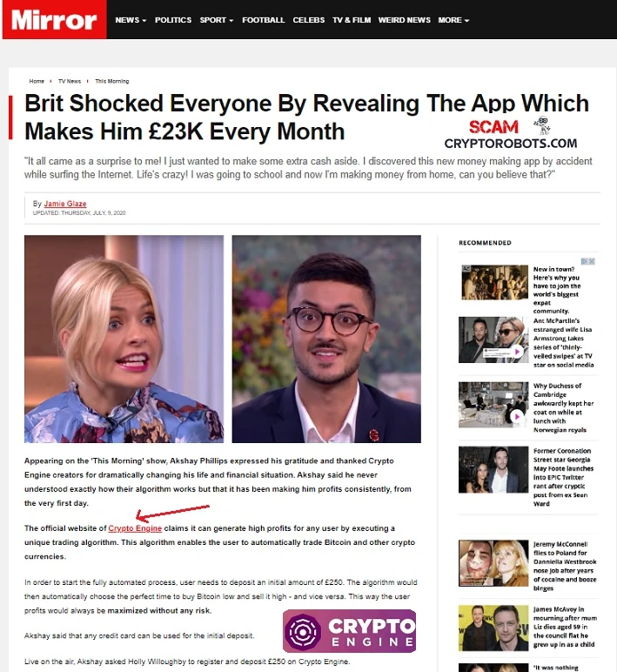This screenshot has width=617, height=672.
Task: Click the AdChoices triangle icon
Action: click(x=585, y=261)
